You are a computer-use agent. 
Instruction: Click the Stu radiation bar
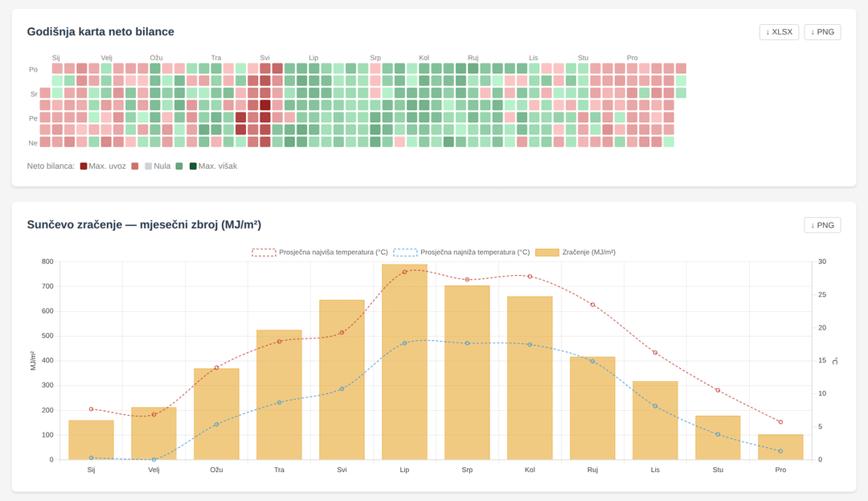[x=718, y=437]
